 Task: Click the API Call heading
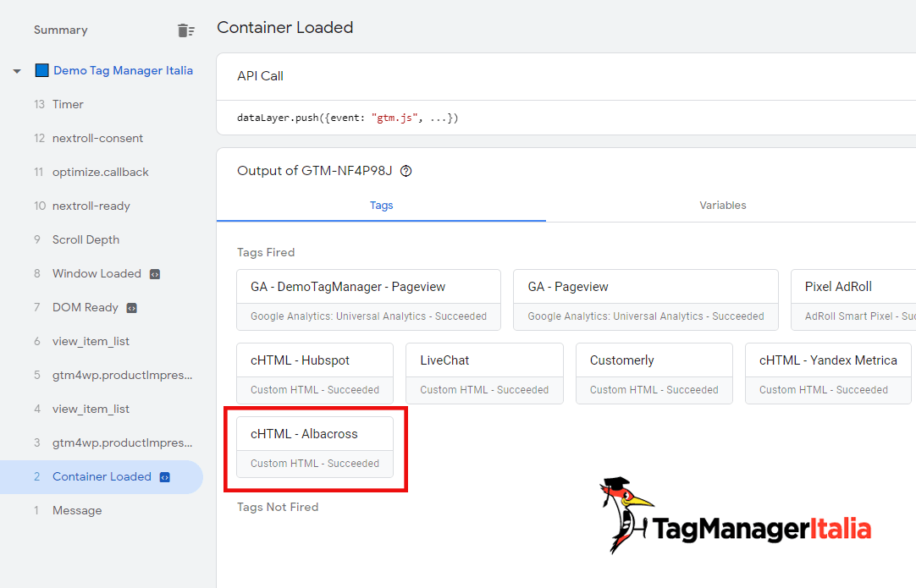[260, 76]
